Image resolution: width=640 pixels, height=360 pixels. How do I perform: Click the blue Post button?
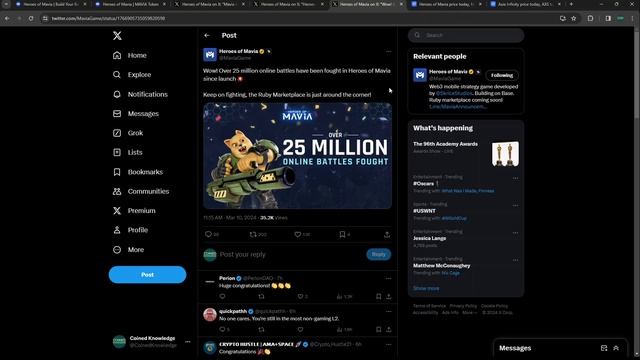[147, 275]
